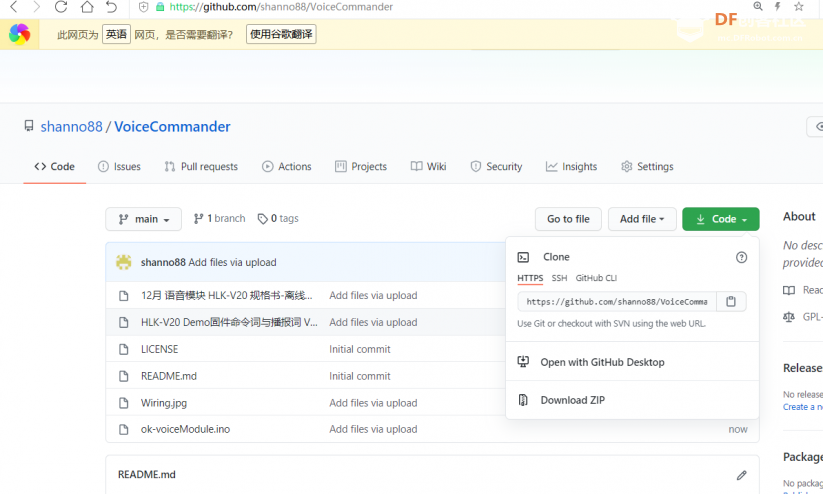Bookmark the page with star icon
This screenshot has width=823, height=494.
pos(799,6)
